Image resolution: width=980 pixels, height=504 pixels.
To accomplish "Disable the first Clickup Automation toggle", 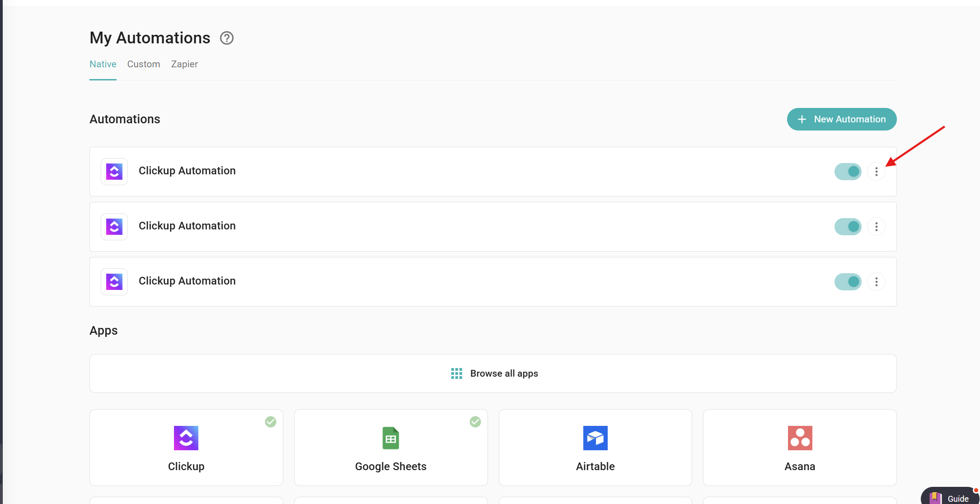I will click(x=848, y=172).
